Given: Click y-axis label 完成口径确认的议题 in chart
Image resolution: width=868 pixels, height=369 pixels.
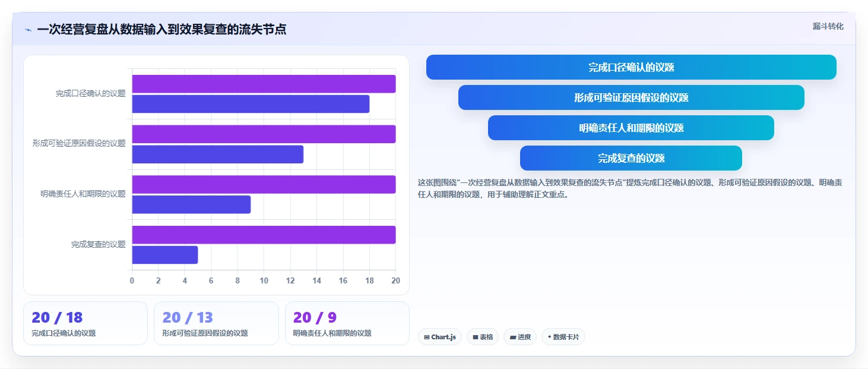Looking at the screenshot, I should 91,93.
